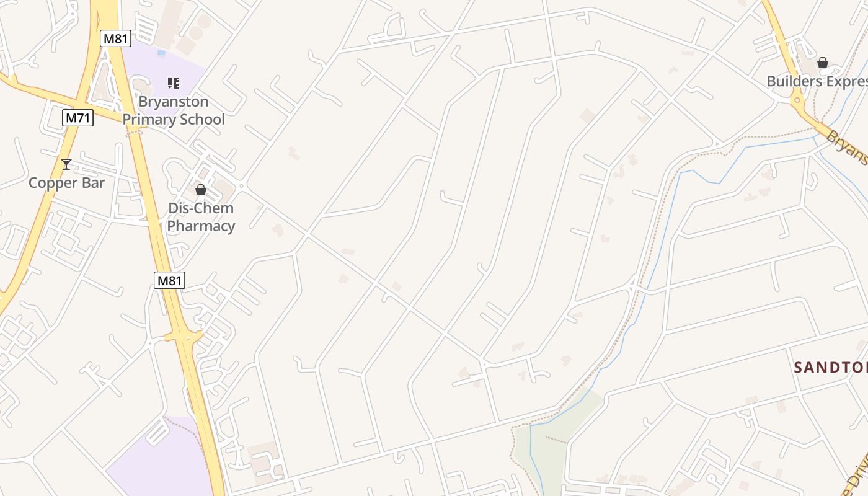Select the Copper Bar text label
Viewport: 868px width, 496px height.
click(67, 183)
